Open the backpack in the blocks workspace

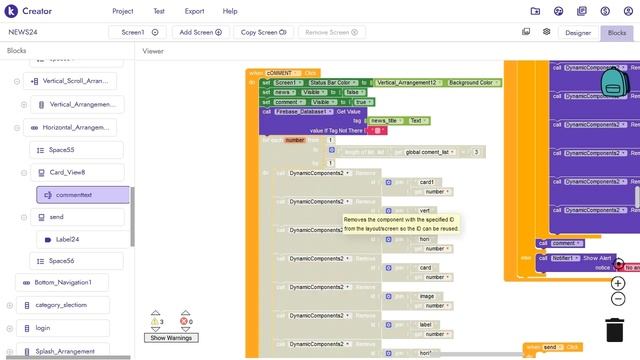614,82
